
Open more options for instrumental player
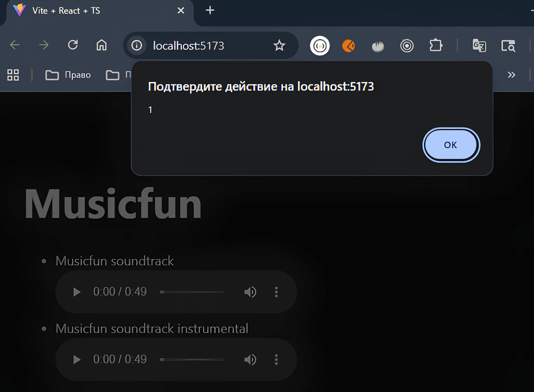(x=276, y=359)
